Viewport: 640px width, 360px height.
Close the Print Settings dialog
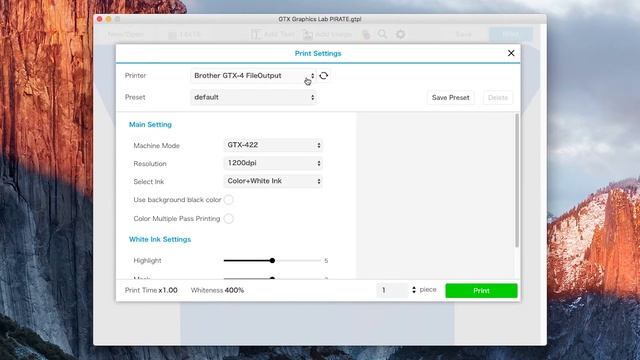click(511, 53)
